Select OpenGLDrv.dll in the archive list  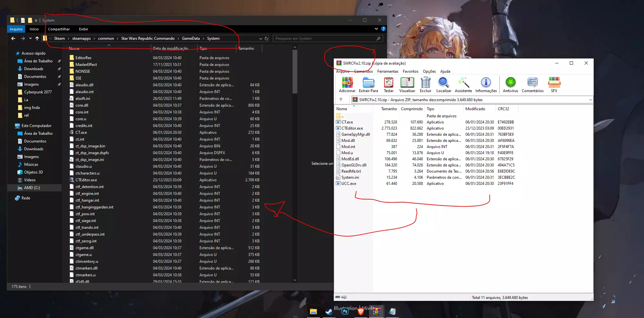pos(354,165)
